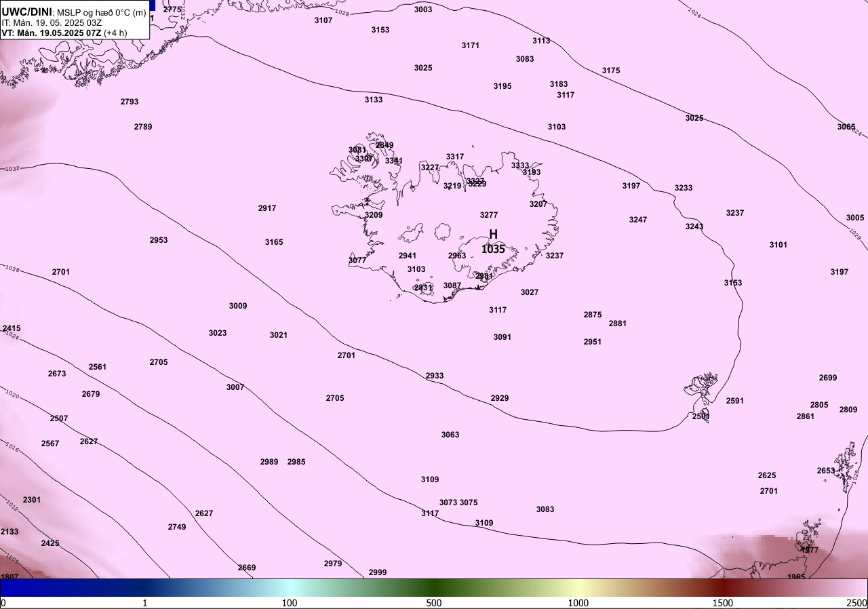
Task: Click the height value 3209 in west Iceland
Action: pyautogui.click(x=374, y=215)
